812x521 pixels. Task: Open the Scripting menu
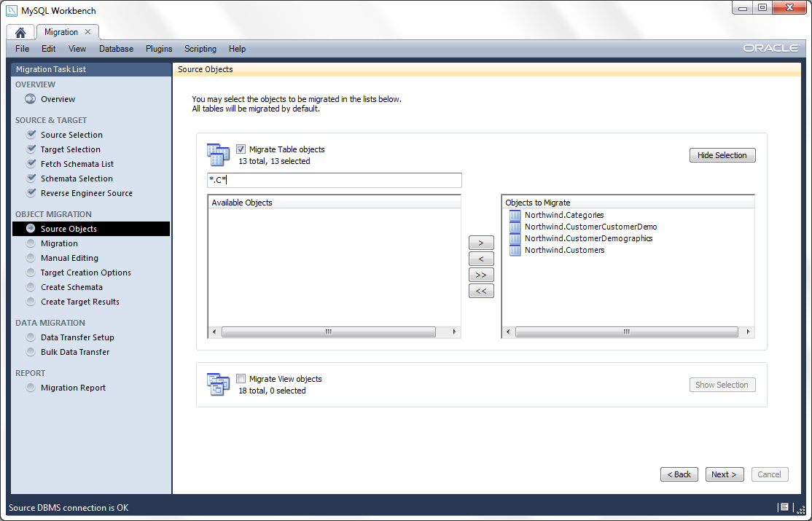[200, 49]
